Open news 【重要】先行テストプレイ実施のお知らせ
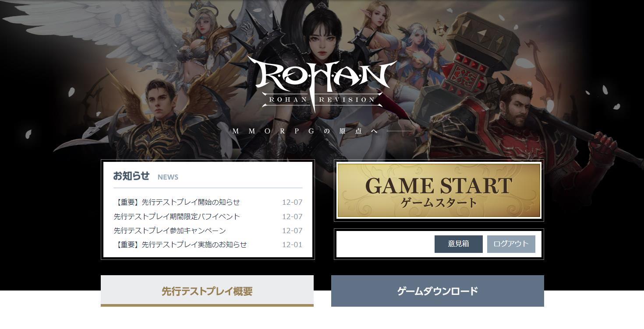The image size is (644, 329). tap(180, 245)
